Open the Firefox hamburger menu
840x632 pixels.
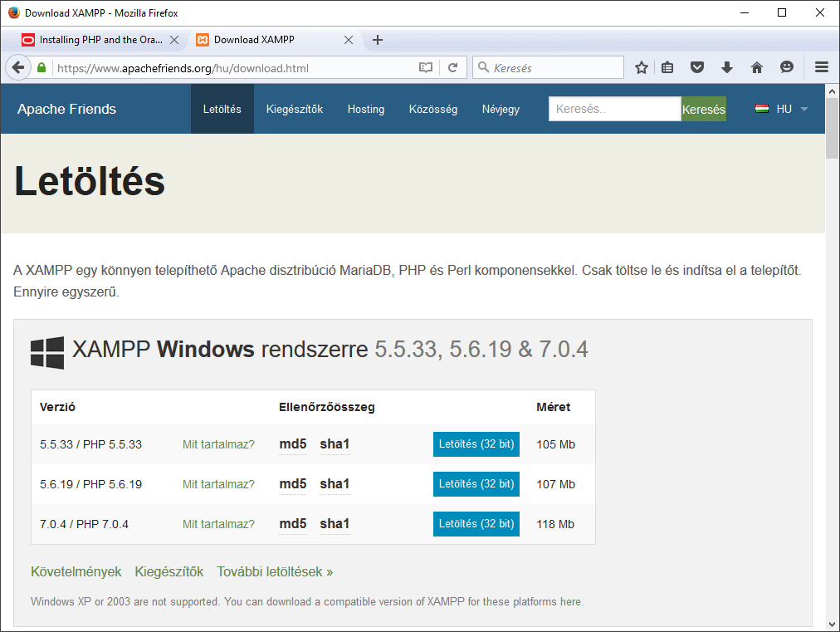(x=821, y=67)
